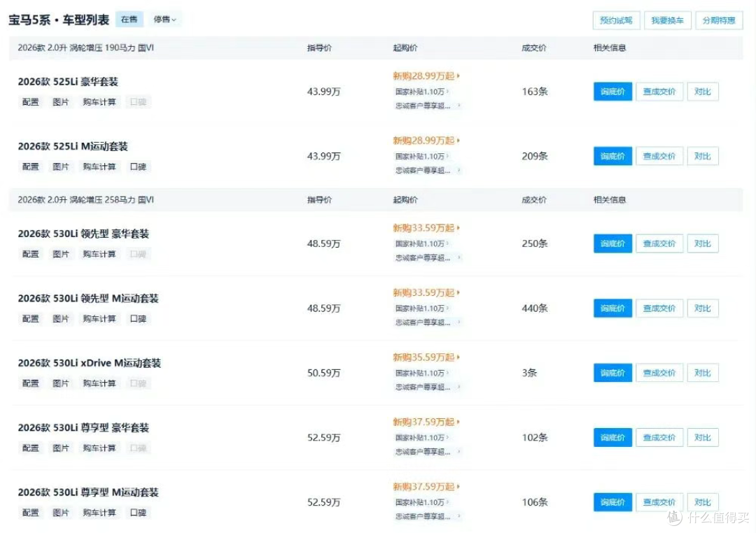Click 询底价 for 525Li M运动套装
Screen dimensions: 756x533
(x=612, y=156)
